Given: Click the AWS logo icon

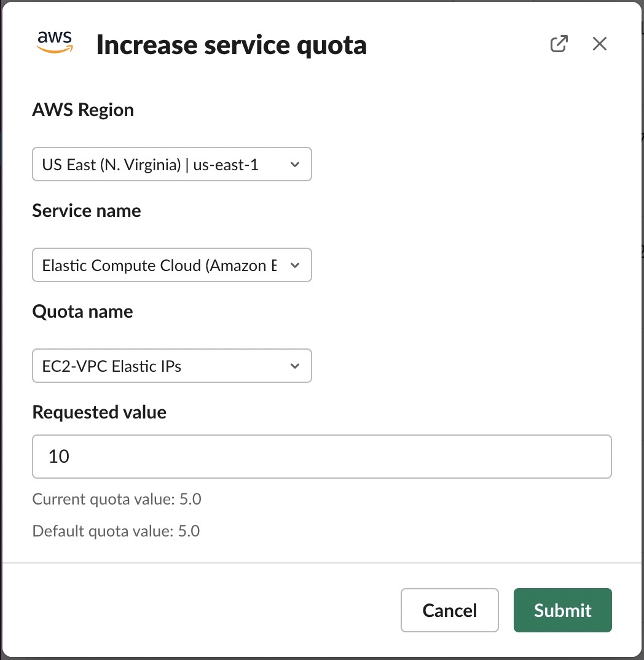Looking at the screenshot, I should (55, 43).
